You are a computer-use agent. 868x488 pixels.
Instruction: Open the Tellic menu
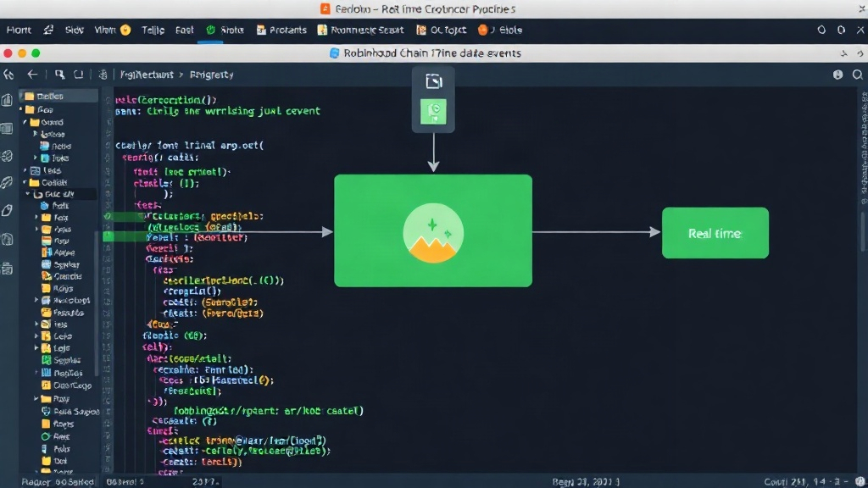pyautogui.click(x=153, y=30)
